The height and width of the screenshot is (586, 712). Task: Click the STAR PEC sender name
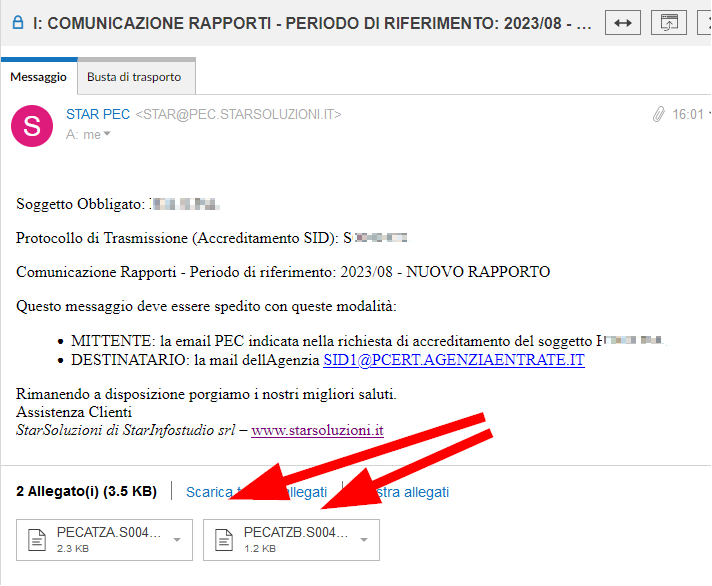(x=98, y=114)
